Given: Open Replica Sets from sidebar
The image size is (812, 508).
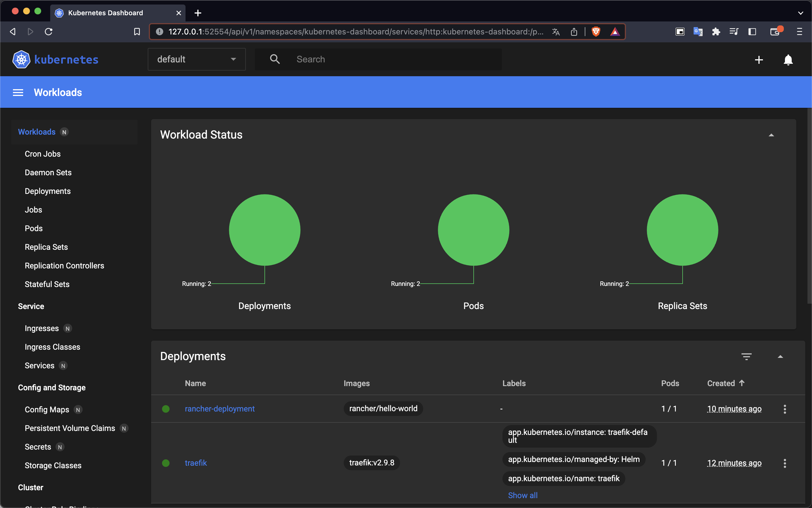Looking at the screenshot, I should (46, 247).
